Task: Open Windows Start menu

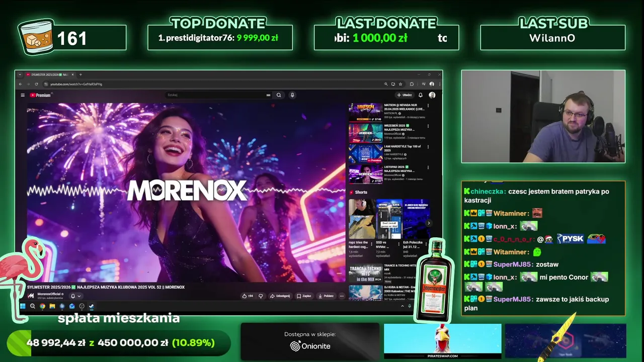Action: (23, 306)
